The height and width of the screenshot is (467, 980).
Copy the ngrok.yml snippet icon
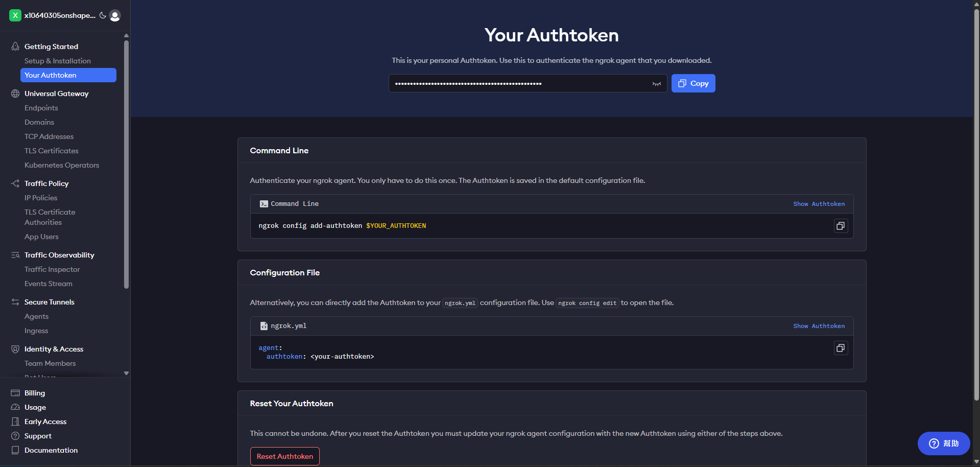click(841, 348)
